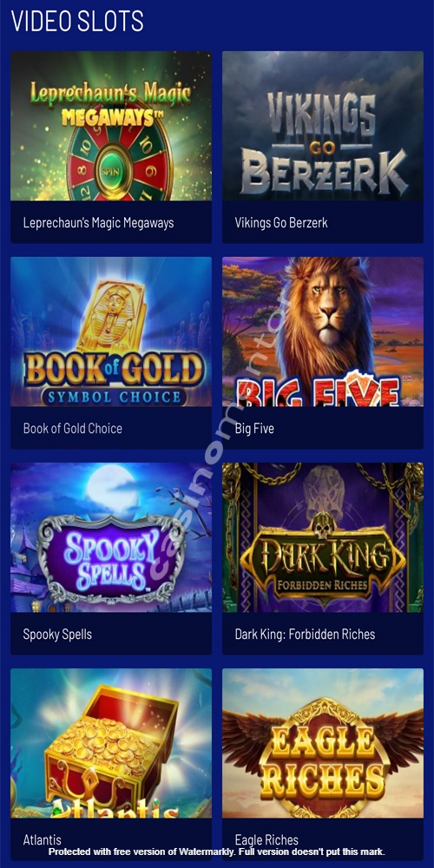The image size is (434, 868).
Task: Click the Vikings Go Berzerk title text
Action: 281,222
